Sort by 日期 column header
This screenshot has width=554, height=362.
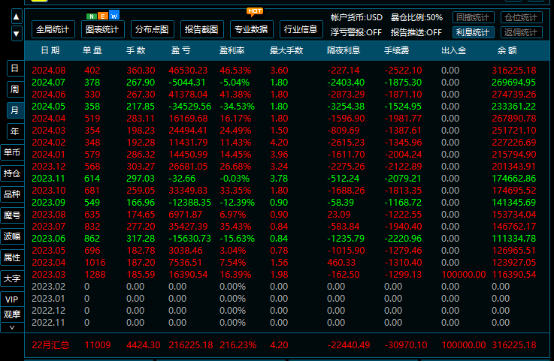tap(50, 51)
